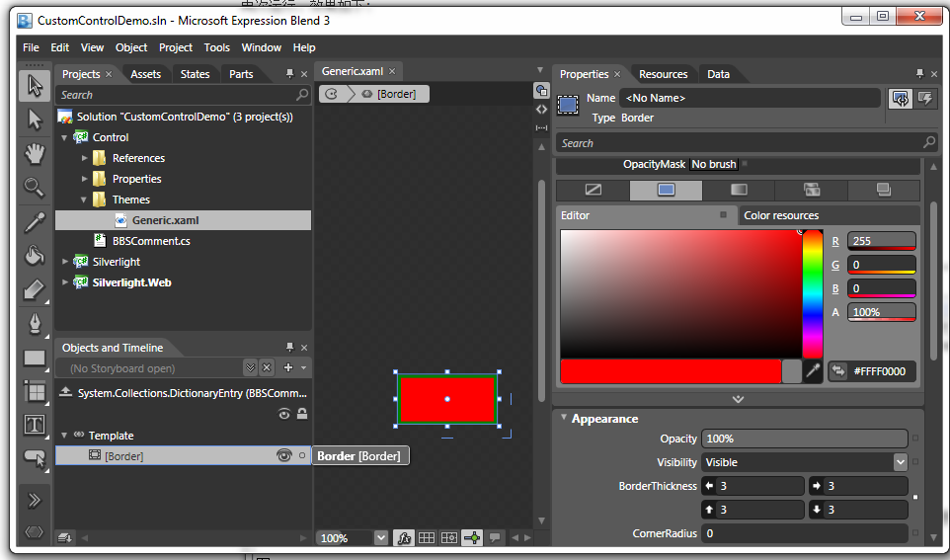The height and width of the screenshot is (560, 950).
Task: Toggle lock-all padlock in Objects header
Action: (x=302, y=413)
